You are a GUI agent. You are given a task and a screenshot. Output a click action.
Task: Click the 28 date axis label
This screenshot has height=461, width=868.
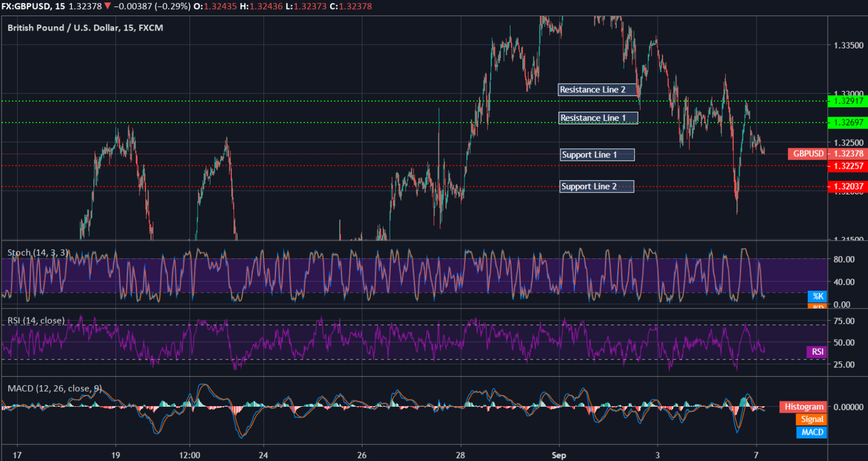(461, 456)
